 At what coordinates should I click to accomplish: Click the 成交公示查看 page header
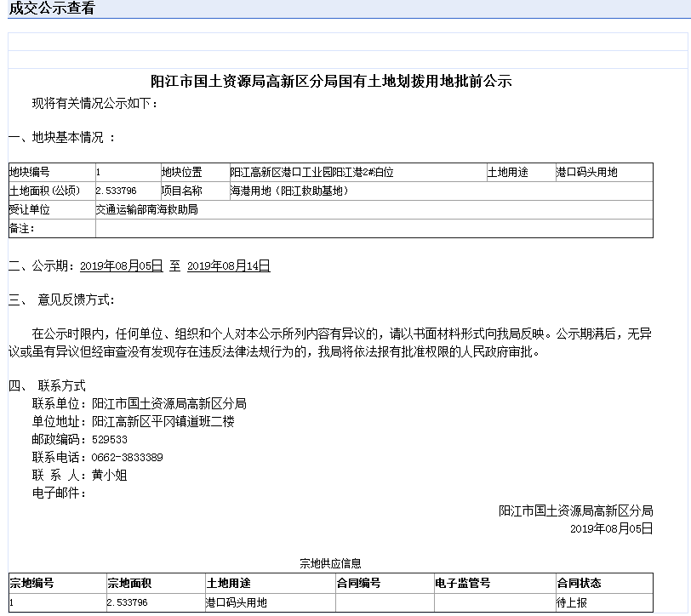(x=52, y=9)
